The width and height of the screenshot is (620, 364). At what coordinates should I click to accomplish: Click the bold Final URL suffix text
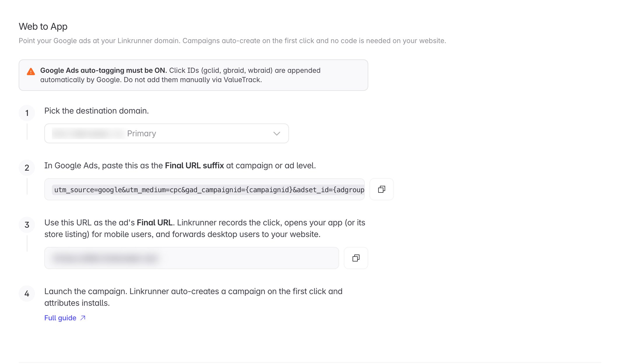pos(194,165)
